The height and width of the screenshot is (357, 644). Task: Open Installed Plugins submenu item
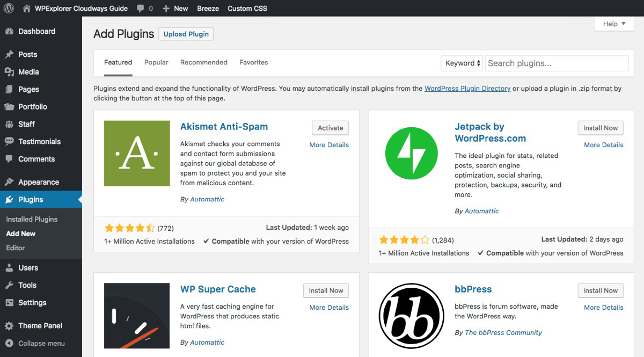[x=32, y=220]
